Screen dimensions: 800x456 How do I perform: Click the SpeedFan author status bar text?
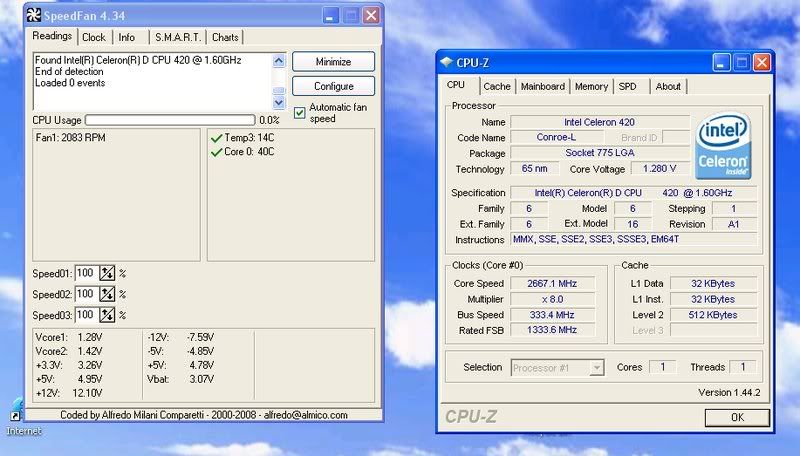coord(204,415)
